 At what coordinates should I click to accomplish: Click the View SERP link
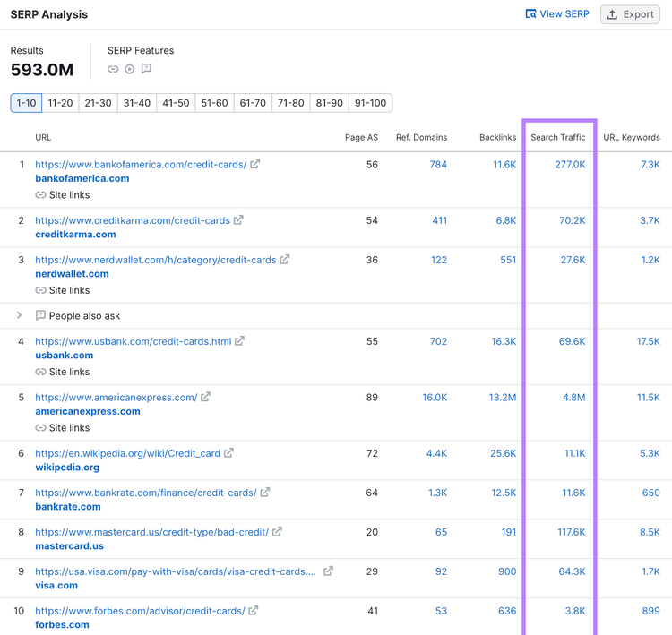tap(557, 14)
